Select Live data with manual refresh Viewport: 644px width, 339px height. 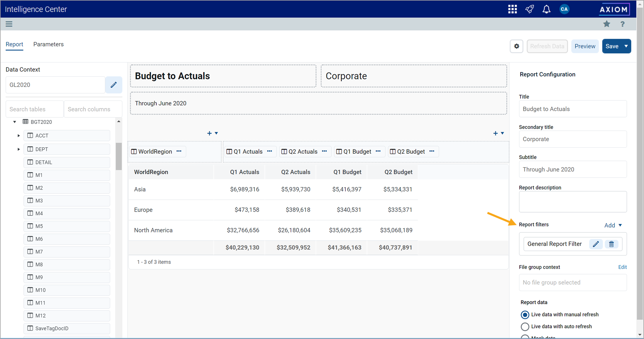coord(525,315)
